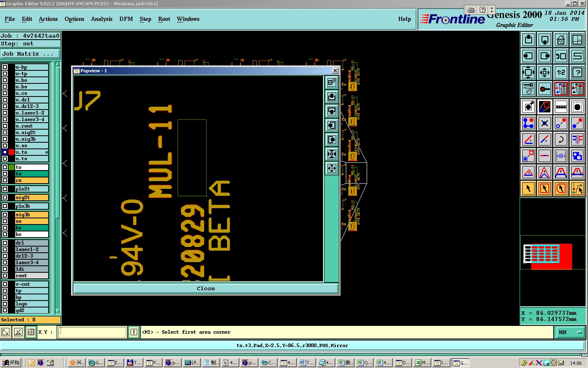Select the plain arrow pointer tool

click(x=528, y=188)
